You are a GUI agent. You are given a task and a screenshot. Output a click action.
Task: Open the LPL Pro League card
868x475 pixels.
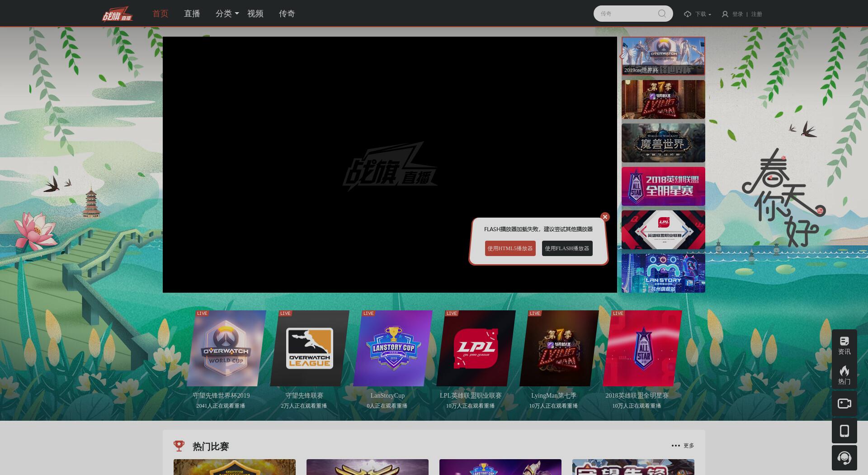click(476, 348)
